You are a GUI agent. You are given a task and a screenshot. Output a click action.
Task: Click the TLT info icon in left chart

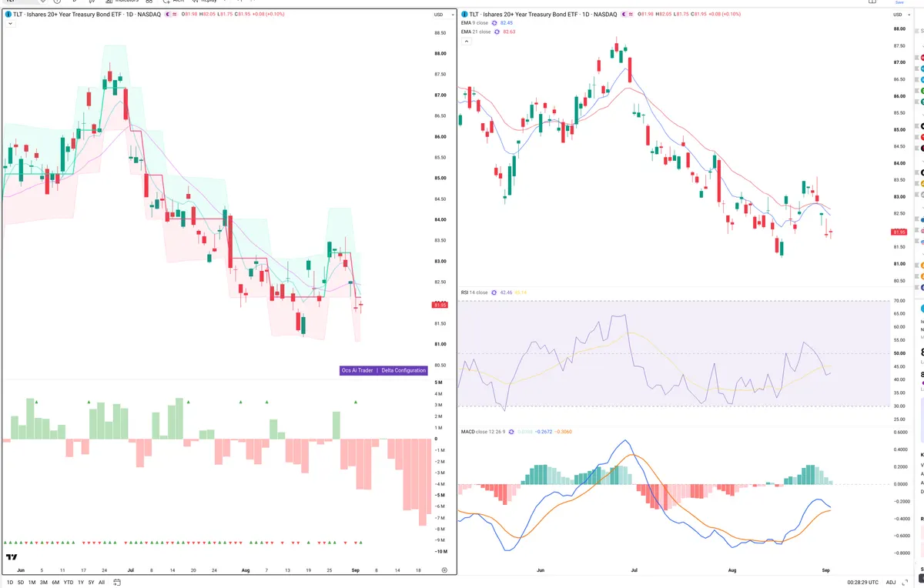(8, 15)
